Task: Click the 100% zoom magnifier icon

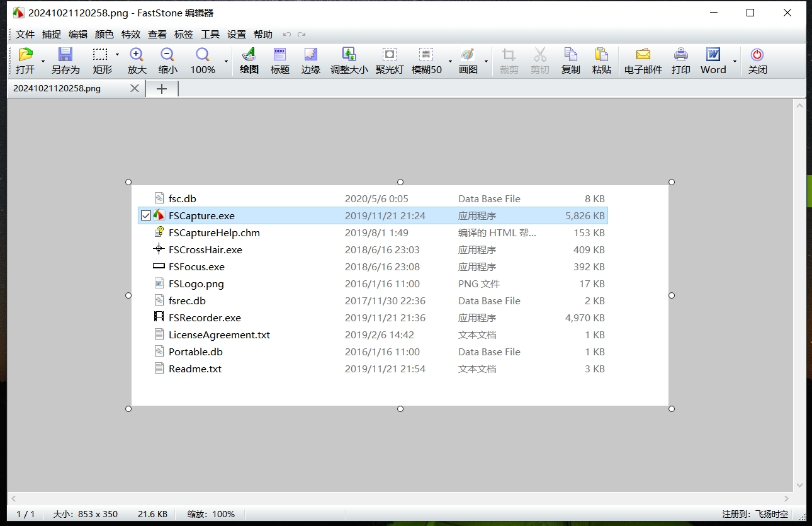Action: coord(203,55)
